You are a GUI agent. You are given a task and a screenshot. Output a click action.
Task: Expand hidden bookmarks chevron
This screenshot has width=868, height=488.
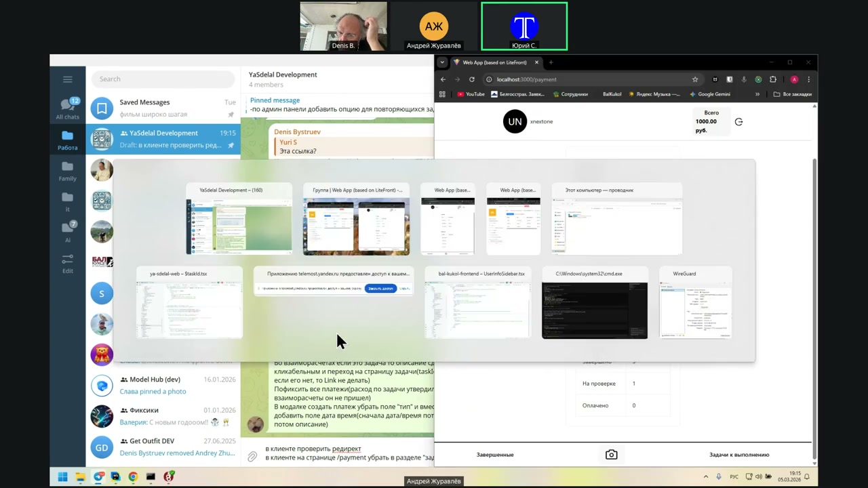(757, 94)
